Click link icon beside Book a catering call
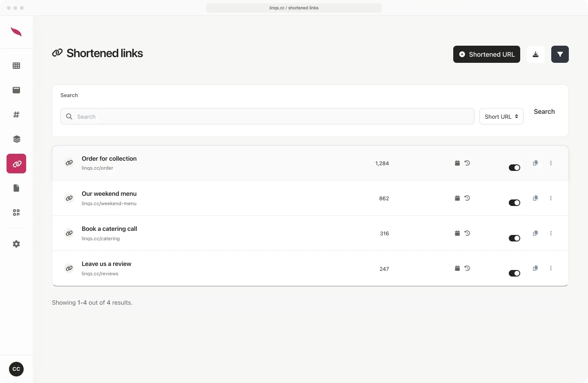The height and width of the screenshot is (383, 588). pos(69,233)
